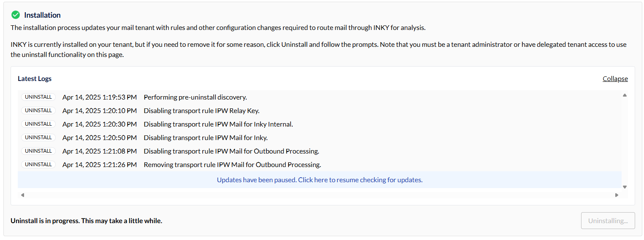Screen dimensions: 644x240
Task: Click the green Installation checkmark icon
Action: coord(16,15)
